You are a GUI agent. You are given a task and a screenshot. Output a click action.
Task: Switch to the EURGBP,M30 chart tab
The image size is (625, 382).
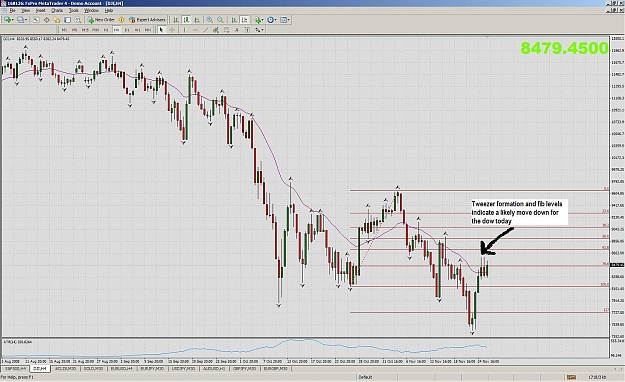pos(275,369)
